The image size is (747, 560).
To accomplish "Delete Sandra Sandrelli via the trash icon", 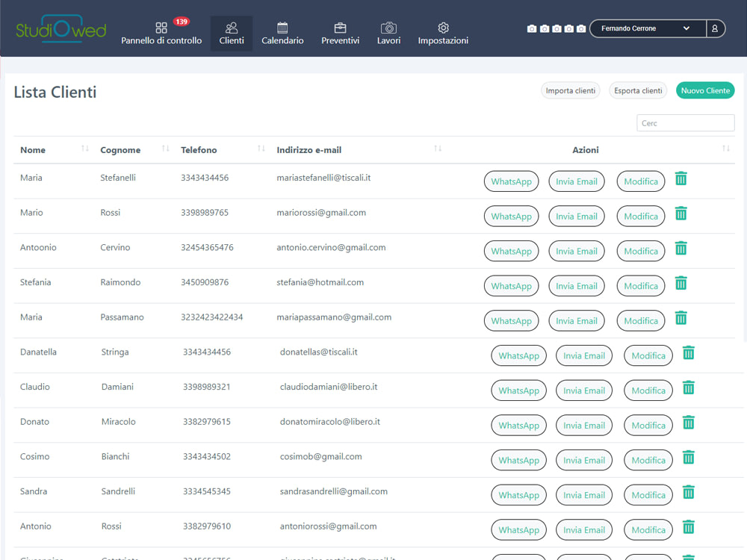I will pyautogui.click(x=688, y=492).
